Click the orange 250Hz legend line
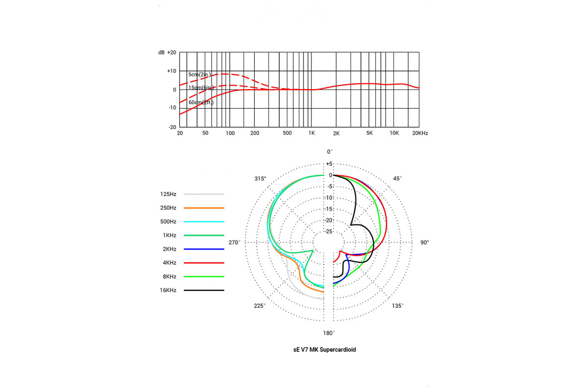This screenshot has width=588, height=392. [204, 208]
